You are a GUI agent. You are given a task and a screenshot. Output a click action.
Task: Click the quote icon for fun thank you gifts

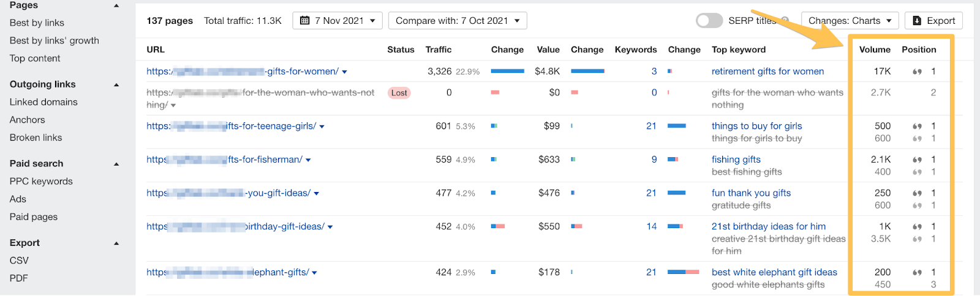pos(917,193)
